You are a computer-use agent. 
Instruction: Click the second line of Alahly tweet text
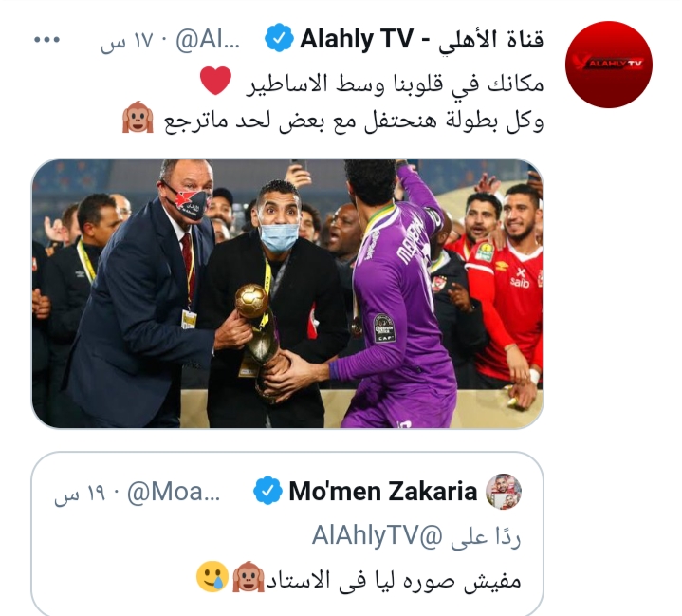pos(354,121)
